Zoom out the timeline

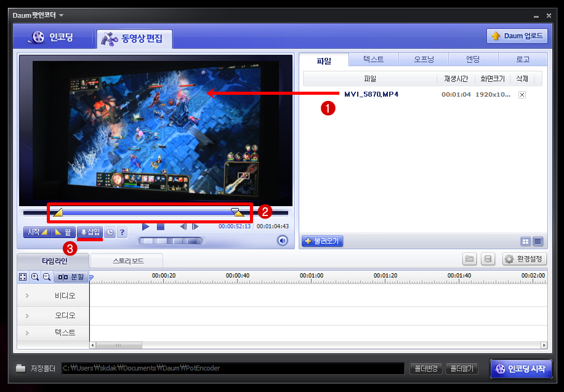pyautogui.click(x=47, y=277)
